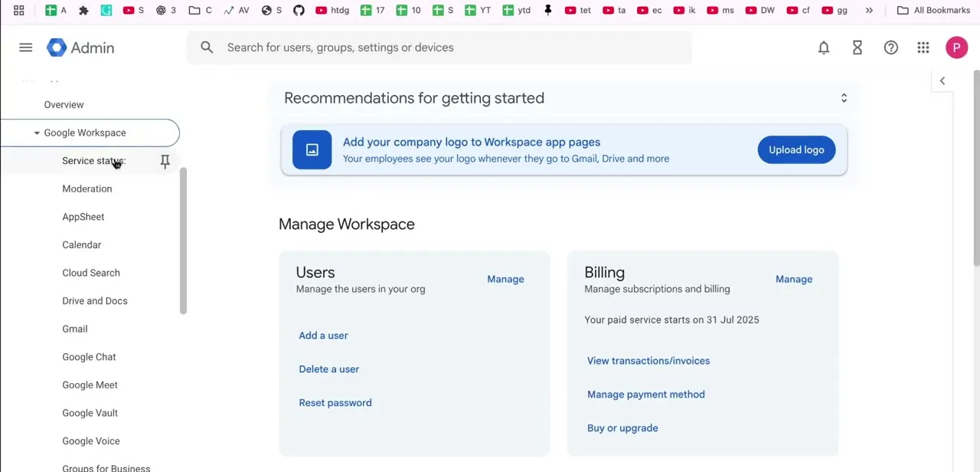
Task: Open Google Vault in the sidebar
Action: 90,413
